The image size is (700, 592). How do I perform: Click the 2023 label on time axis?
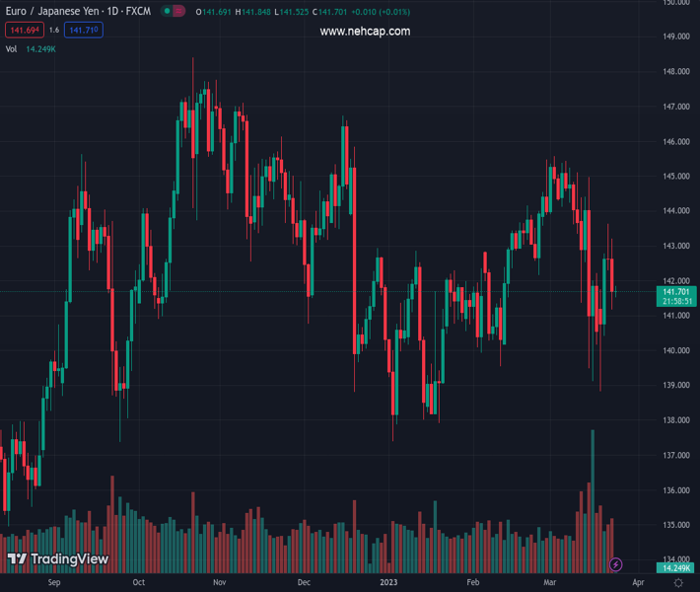[x=390, y=582]
